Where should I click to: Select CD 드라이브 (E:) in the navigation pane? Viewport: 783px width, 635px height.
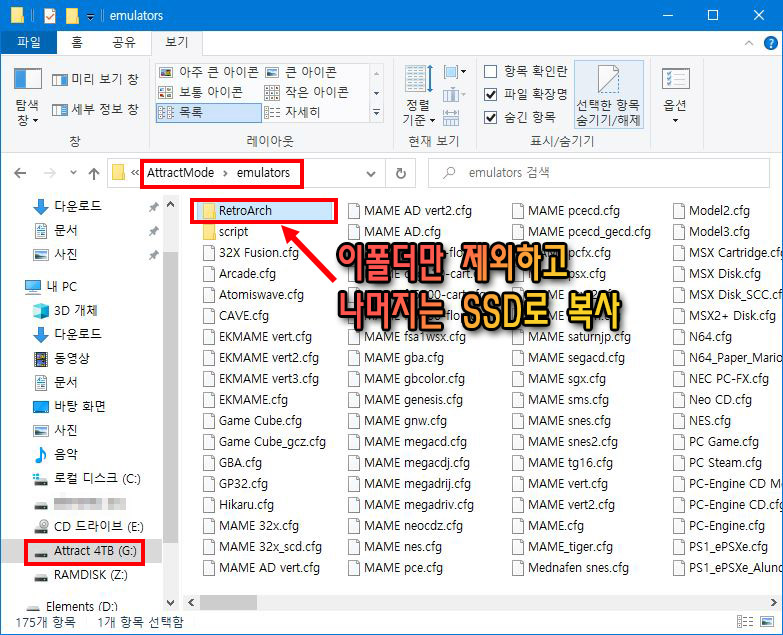(x=98, y=526)
